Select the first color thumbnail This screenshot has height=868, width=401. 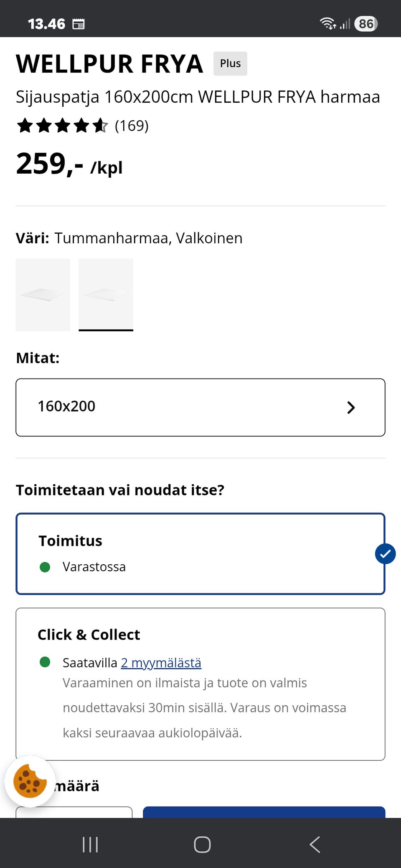[43, 295]
